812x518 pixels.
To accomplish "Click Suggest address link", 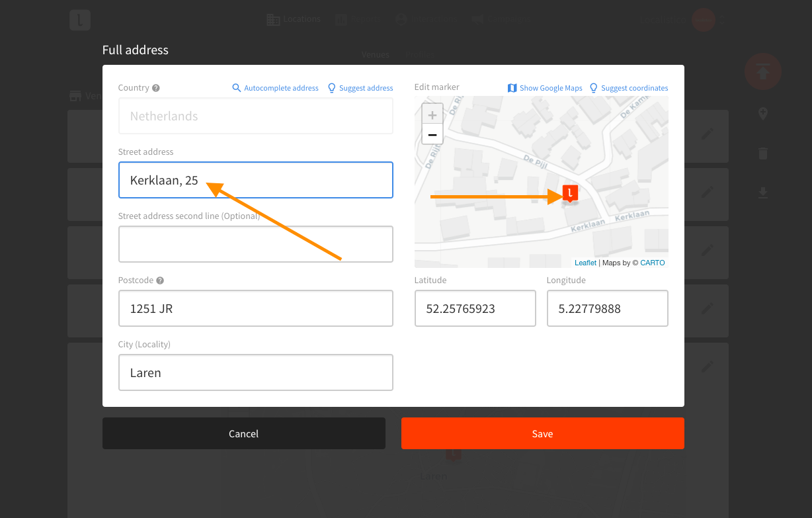I will [x=360, y=88].
